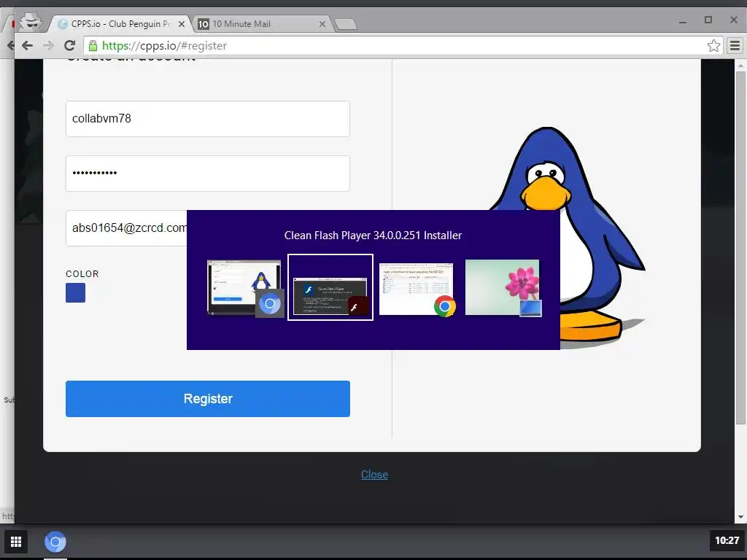Click the address bar URL
Viewport: 747px width, 560px height.
tap(164, 46)
